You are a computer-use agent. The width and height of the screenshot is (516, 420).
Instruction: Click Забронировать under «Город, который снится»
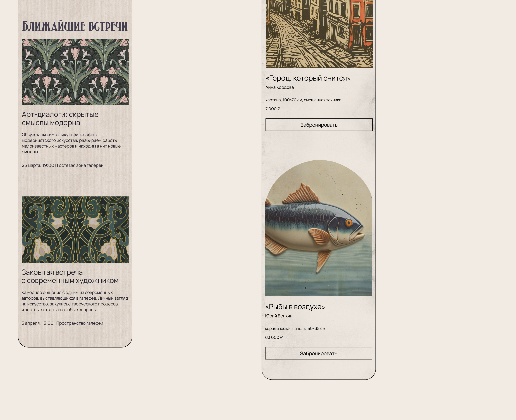[319, 125]
